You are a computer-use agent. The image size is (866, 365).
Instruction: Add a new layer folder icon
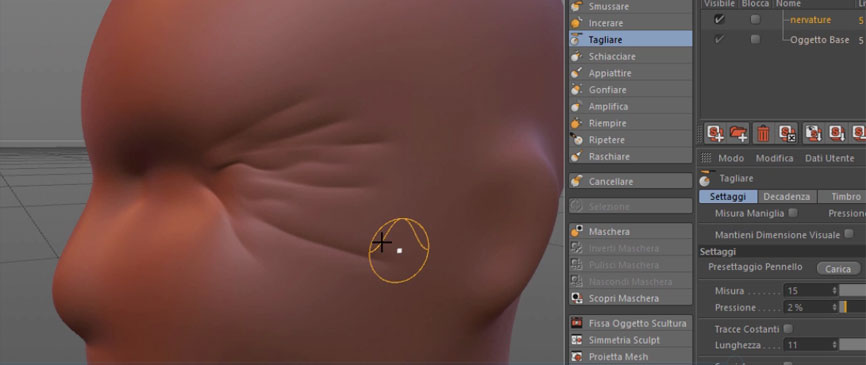click(738, 133)
